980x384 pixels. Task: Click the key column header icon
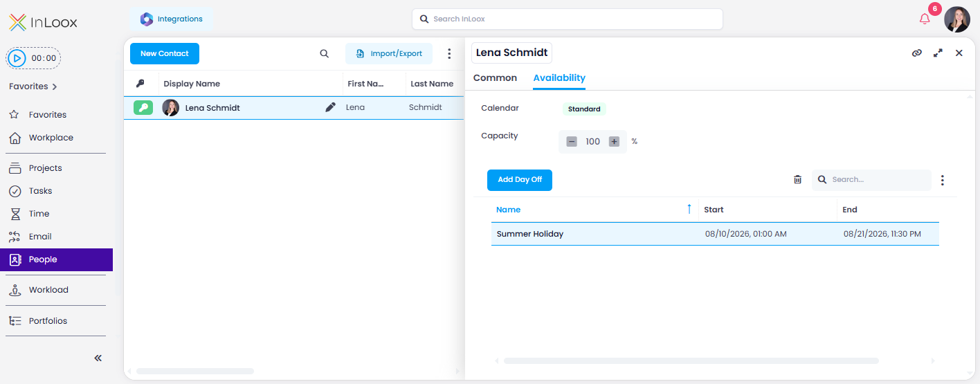point(140,84)
